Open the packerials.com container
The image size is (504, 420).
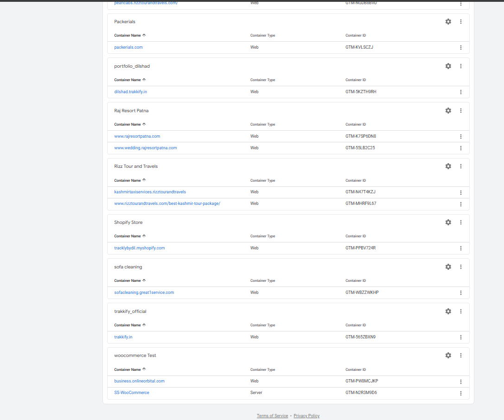[128, 47]
